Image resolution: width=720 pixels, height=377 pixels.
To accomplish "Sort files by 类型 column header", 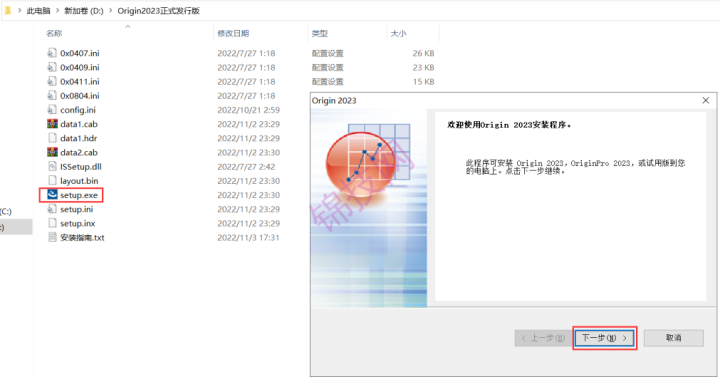I will (x=320, y=33).
